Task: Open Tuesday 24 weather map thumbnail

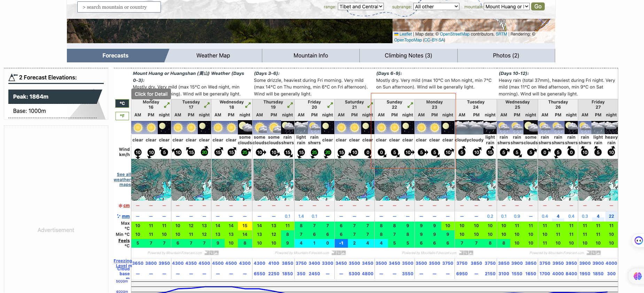Action: pyautogui.click(x=476, y=180)
